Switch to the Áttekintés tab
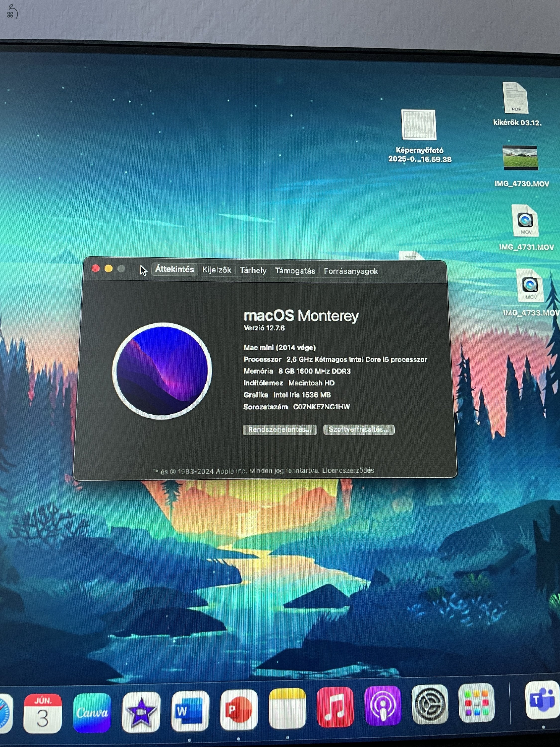Screen dimensions: 560x747 [174, 269]
